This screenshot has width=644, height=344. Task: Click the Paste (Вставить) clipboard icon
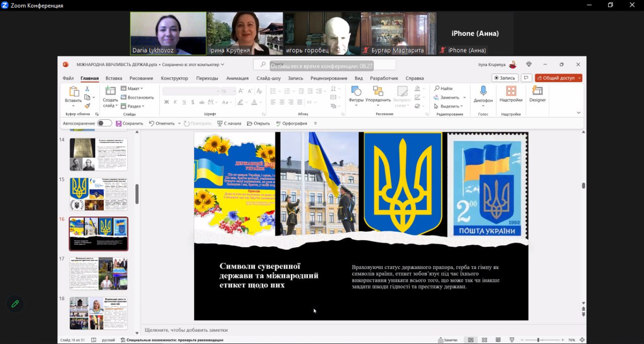74,92
